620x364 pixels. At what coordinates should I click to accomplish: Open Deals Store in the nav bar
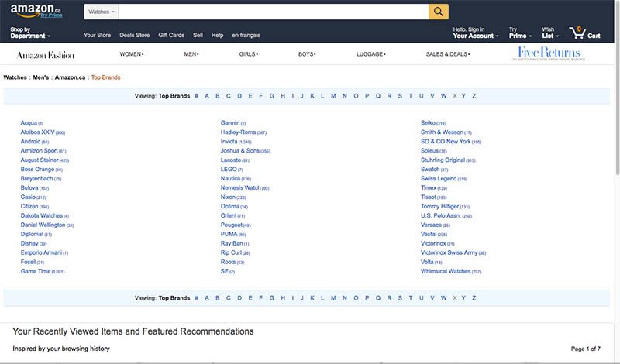pos(134,35)
